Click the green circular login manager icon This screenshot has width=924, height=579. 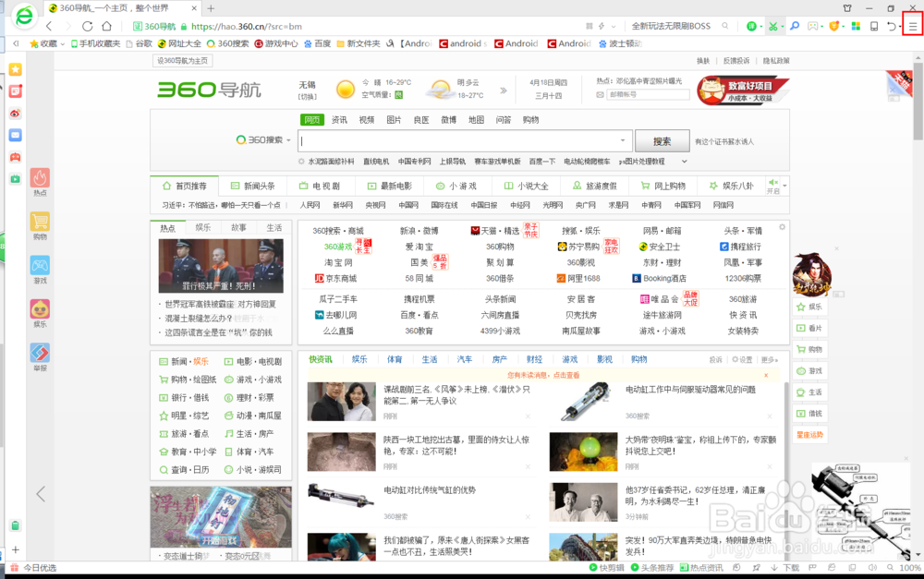[x=751, y=26]
